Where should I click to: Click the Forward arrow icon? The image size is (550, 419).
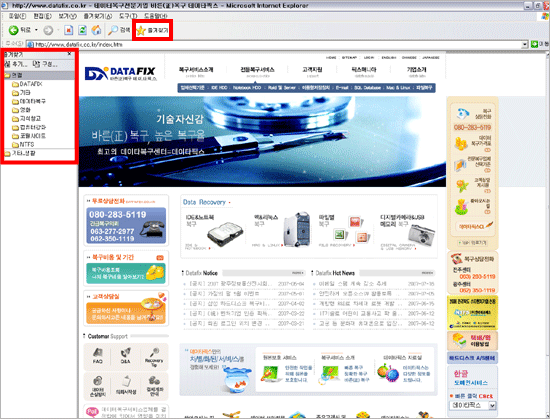click(48, 31)
